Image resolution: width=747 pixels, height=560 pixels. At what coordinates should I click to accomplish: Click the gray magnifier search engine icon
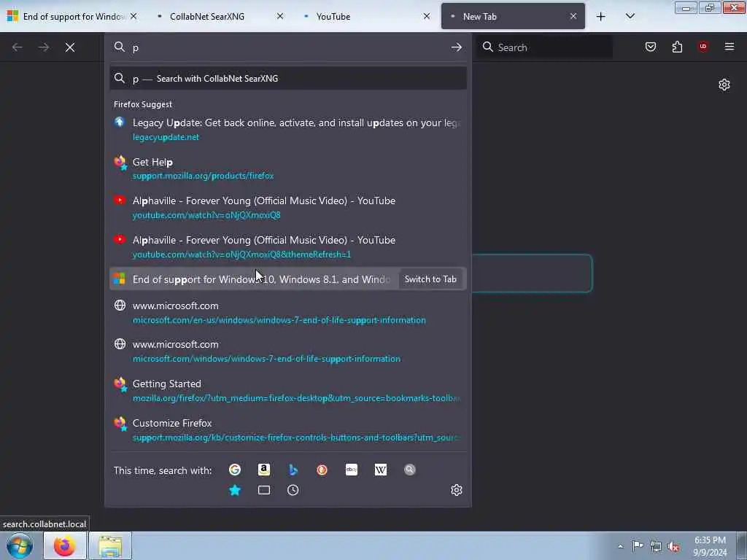click(410, 470)
